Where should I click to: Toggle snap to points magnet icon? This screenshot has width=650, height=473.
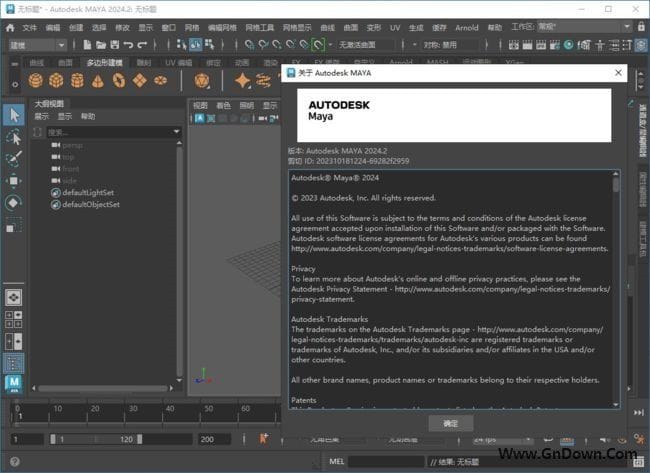click(x=276, y=44)
